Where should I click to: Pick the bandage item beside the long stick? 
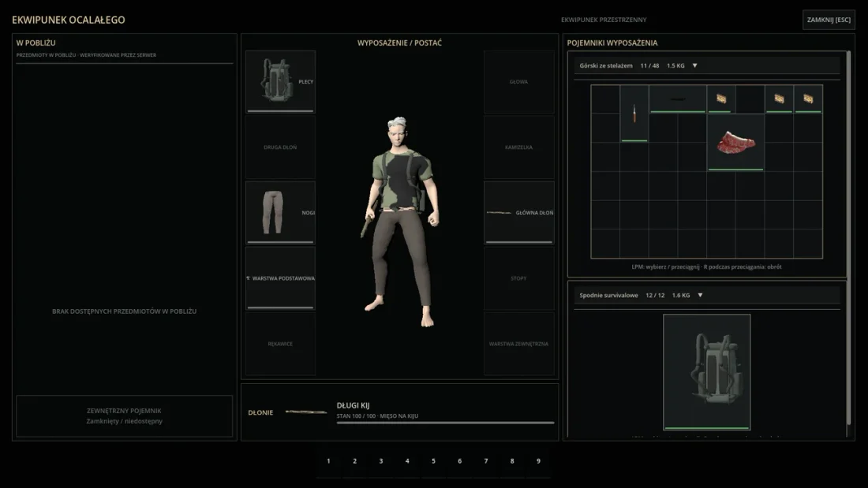tap(720, 99)
